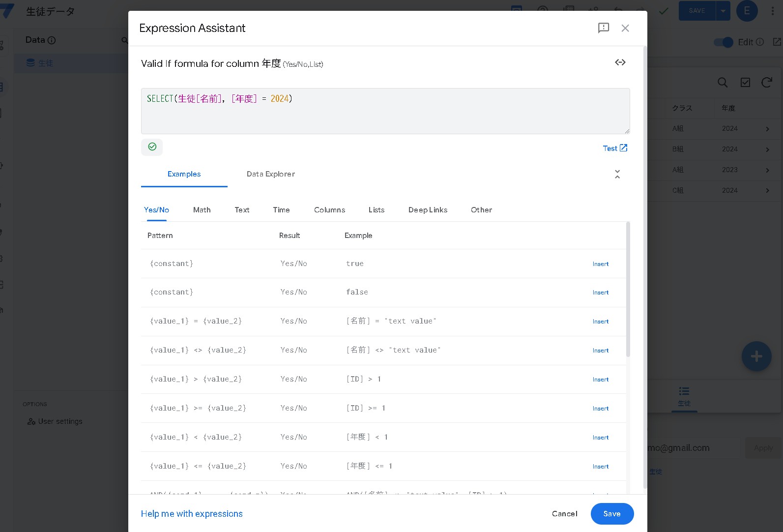Click the blue add-row plus button
The height and width of the screenshot is (532, 783).
[x=756, y=356]
